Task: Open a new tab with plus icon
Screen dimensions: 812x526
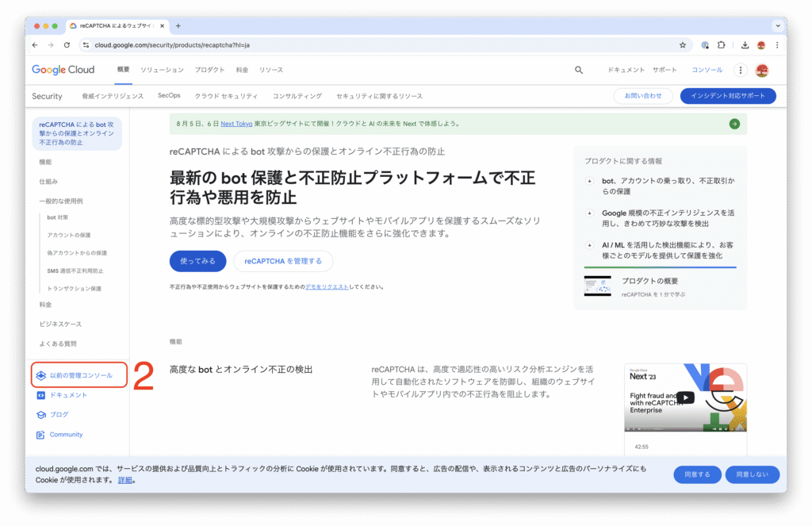Action: tap(178, 25)
